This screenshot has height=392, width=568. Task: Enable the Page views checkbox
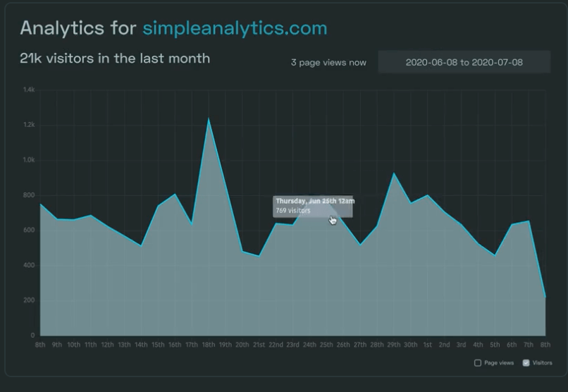(477, 362)
